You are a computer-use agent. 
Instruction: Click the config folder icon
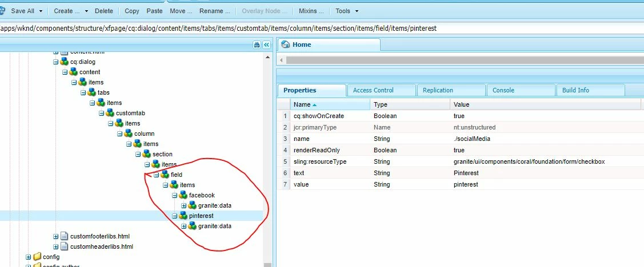tap(37, 257)
